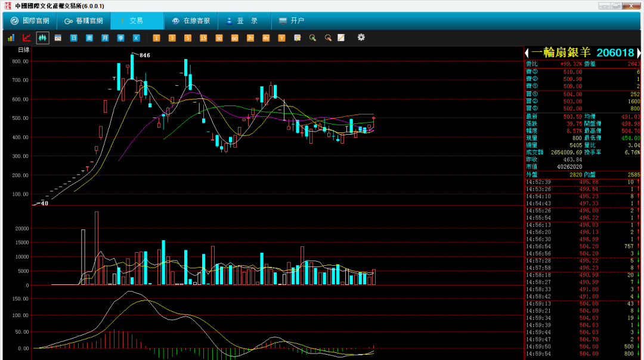Choose the 5-minute interval button

coord(188,38)
